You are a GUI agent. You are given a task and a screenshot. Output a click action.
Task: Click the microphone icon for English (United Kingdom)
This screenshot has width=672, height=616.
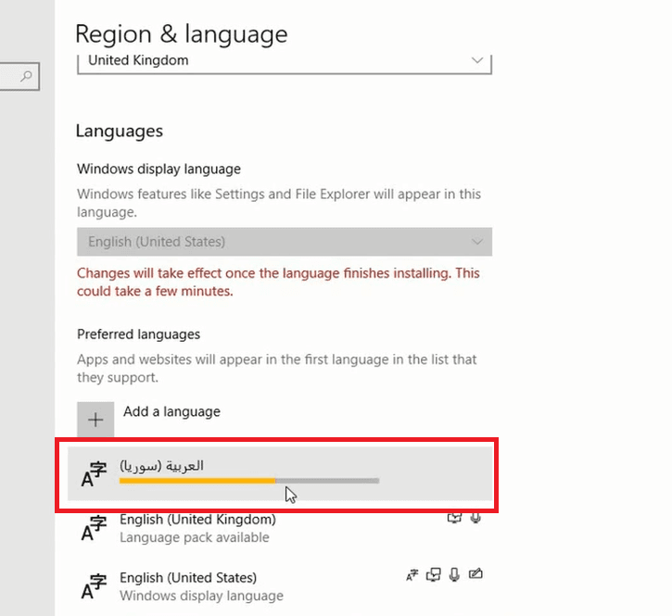(x=475, y=519)
